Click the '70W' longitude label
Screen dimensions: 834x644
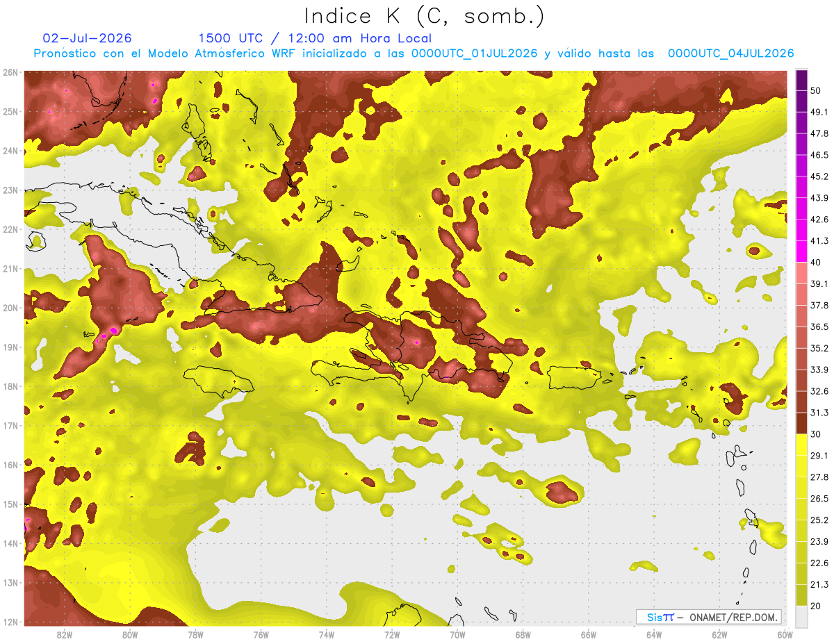tap(457, 634)
